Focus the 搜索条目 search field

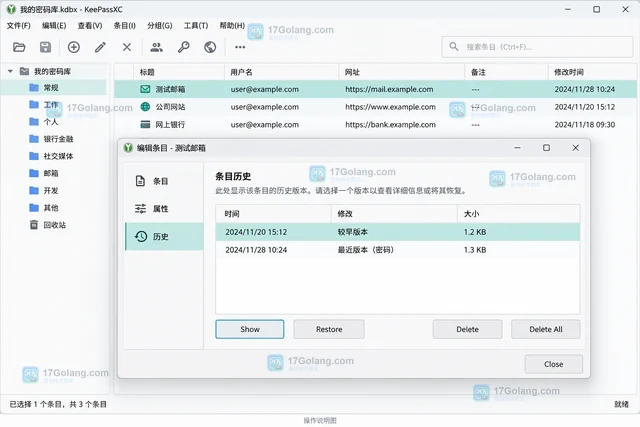tap(537, 47)
